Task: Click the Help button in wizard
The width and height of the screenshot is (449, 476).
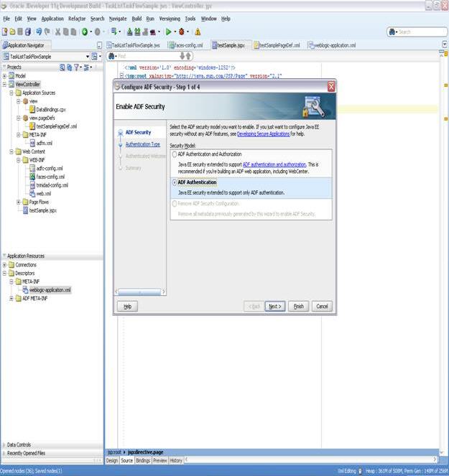Action: (127, 307)
